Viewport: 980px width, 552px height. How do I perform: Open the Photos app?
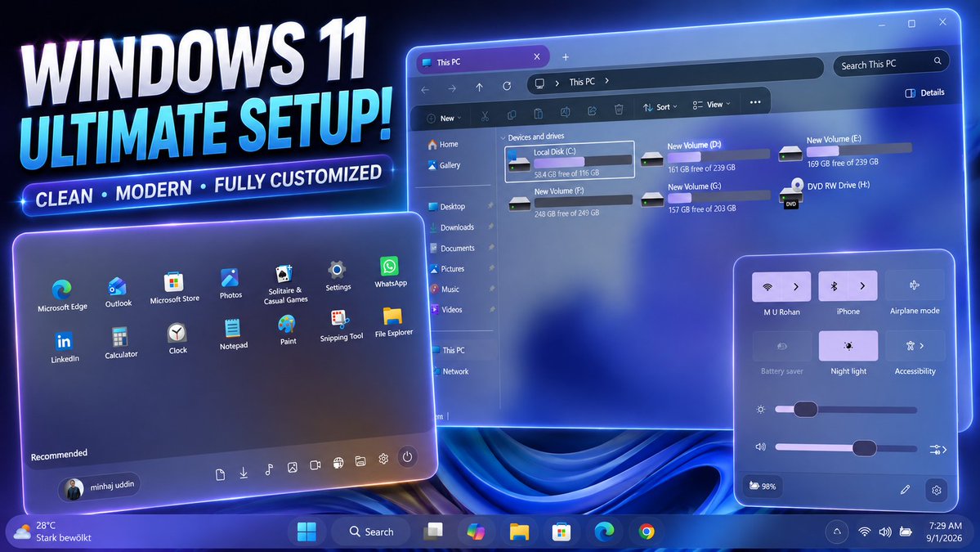(230, 283)
